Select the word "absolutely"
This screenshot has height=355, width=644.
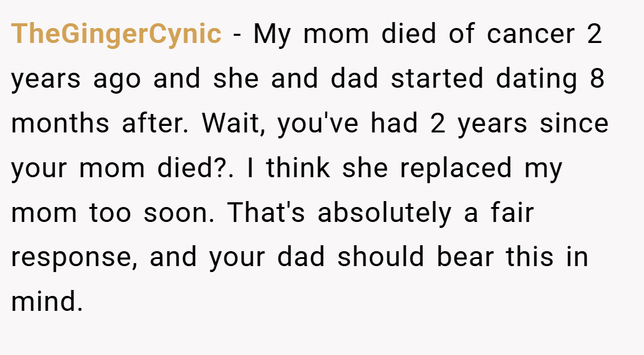384,214
